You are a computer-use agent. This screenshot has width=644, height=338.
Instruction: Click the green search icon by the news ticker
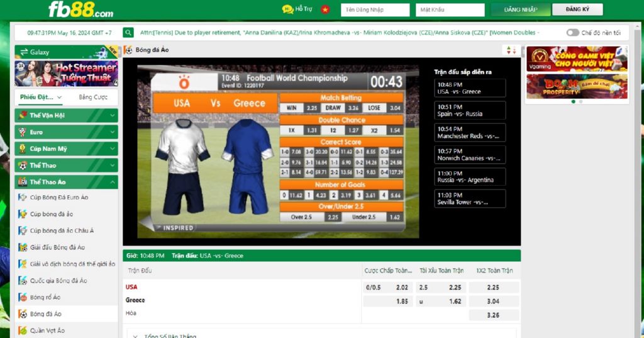pos(128,33)
